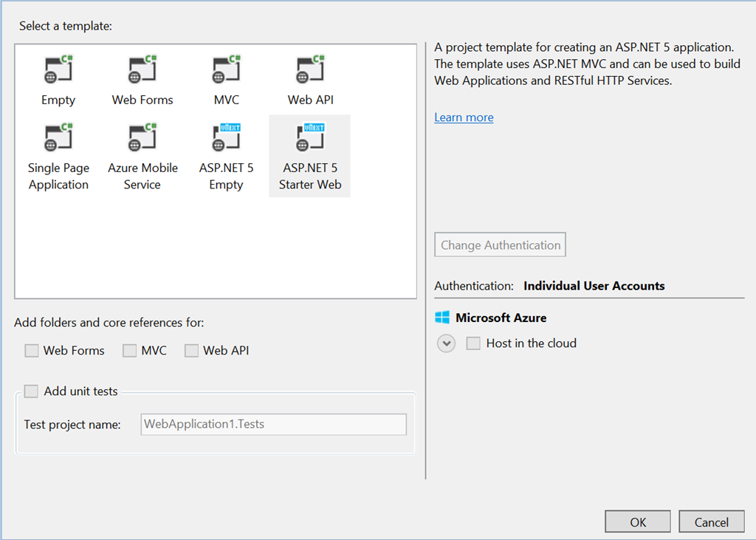The width and height of the screenshot is (756, 540).
Task: Pick the ASP.NET 5 Empty template icon
Action: click(226, 137)
